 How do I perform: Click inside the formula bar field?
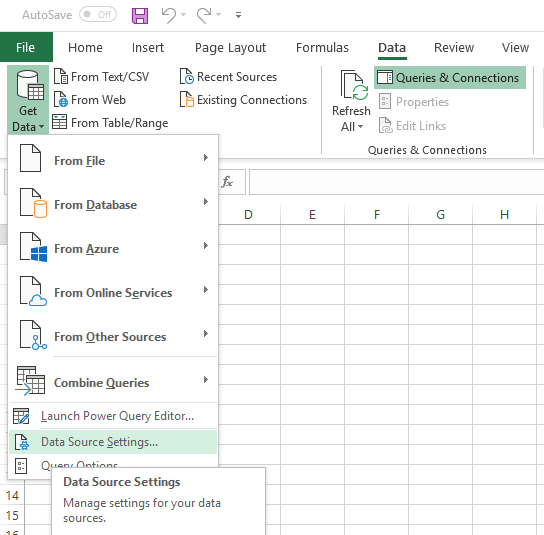coord(396,182)
